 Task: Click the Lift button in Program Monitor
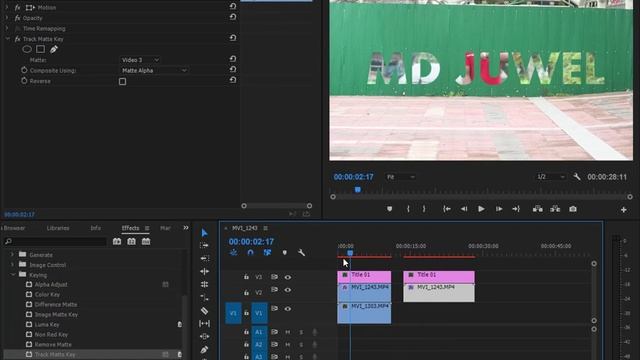(x=538, y=209)
